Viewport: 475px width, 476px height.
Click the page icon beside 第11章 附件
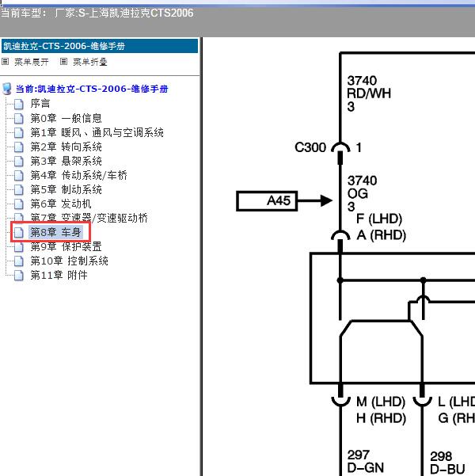19,276
